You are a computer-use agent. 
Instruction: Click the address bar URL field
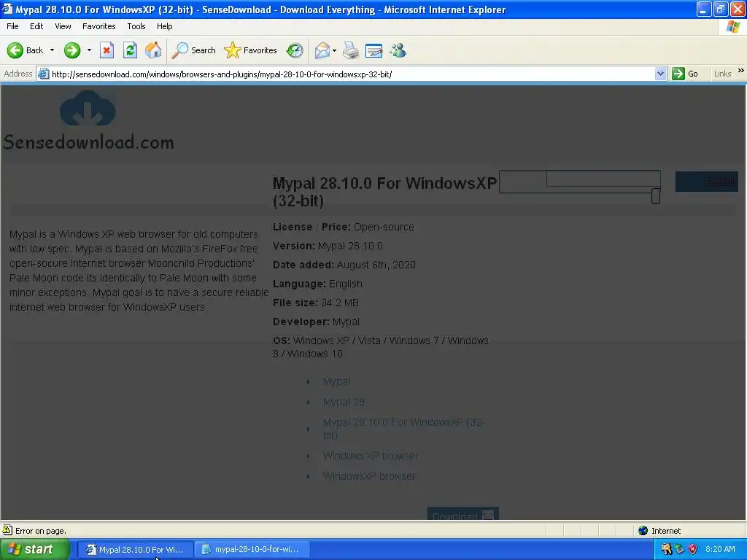coord(352,74)
